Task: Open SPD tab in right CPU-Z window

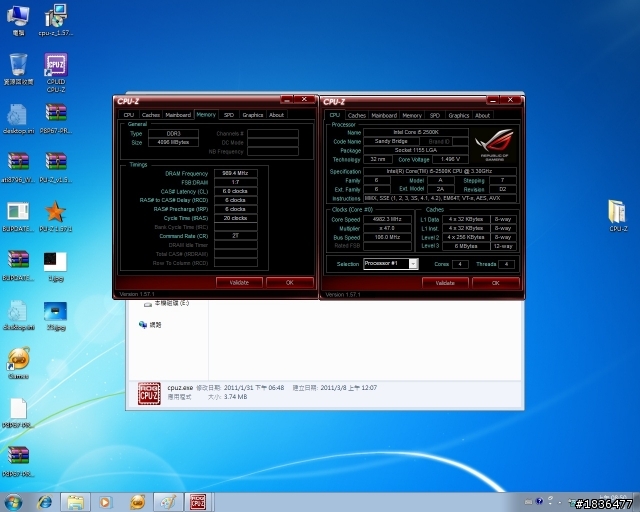Action: [x=435, y=116]
